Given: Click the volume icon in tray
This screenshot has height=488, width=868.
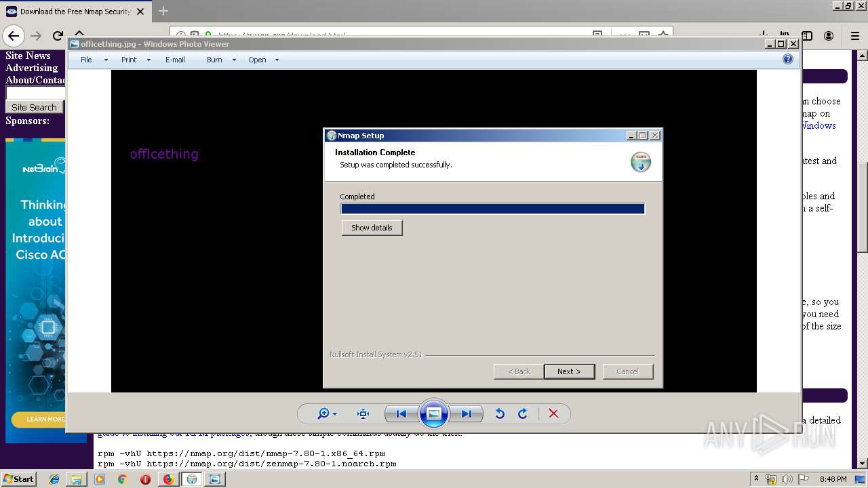Looking at the screenshot, I should [787, 479].
